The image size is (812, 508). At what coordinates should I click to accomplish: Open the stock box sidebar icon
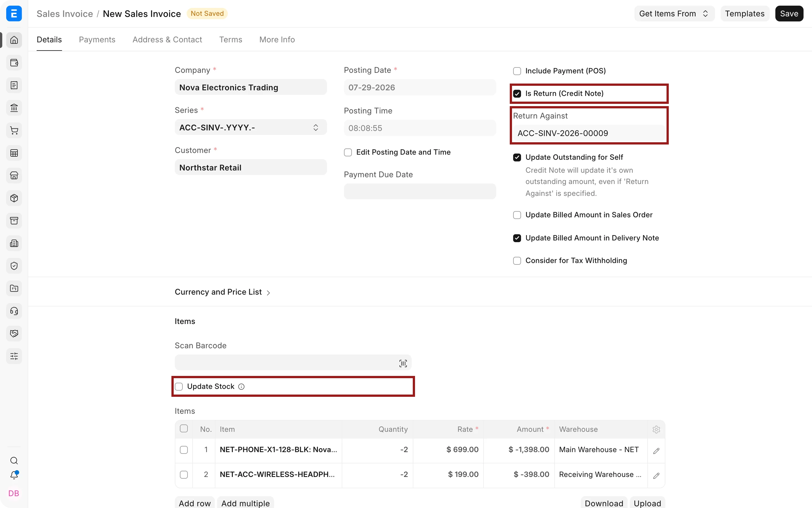coord(14,198)
